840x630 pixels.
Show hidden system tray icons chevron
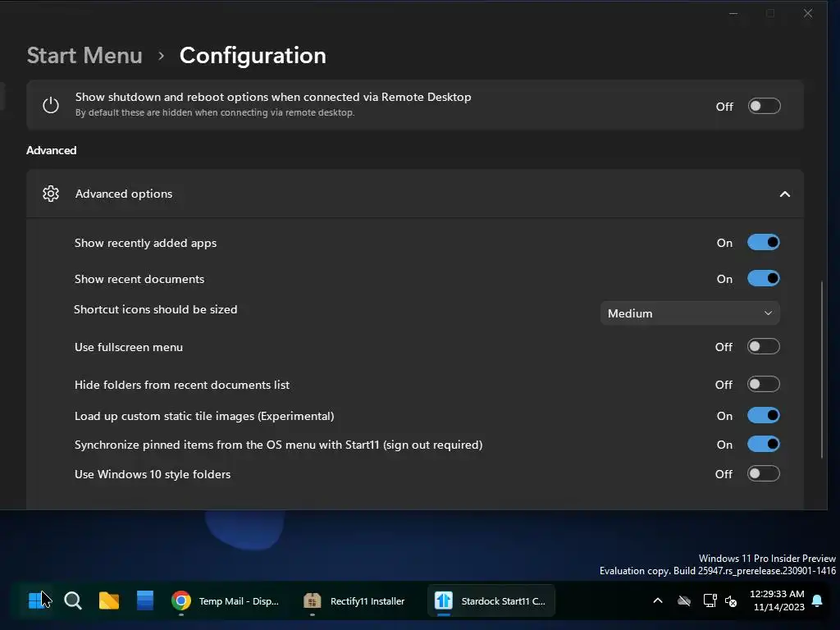click(x=658, y=601)
